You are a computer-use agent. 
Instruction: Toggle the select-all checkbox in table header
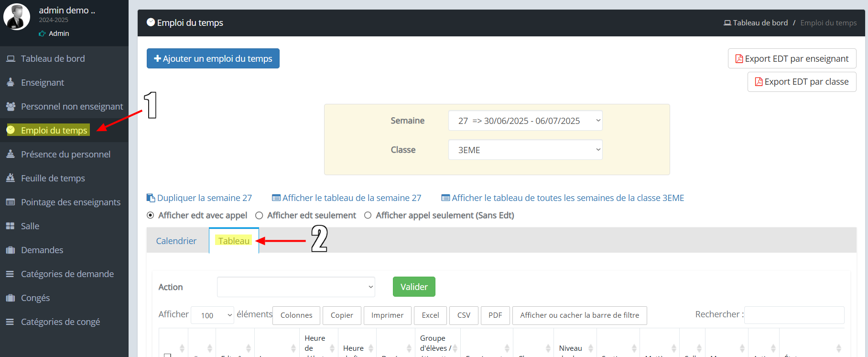(x=167, y=355)
